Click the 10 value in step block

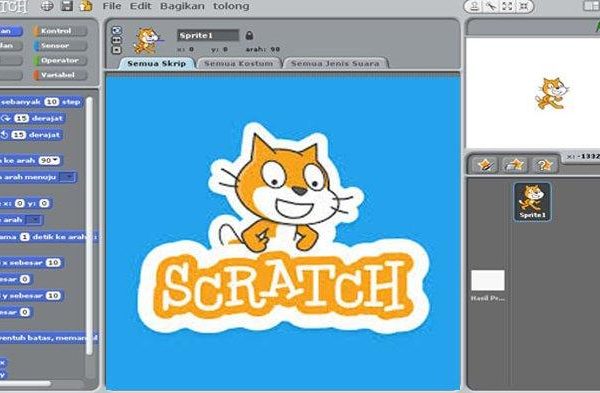pos(52,102)
